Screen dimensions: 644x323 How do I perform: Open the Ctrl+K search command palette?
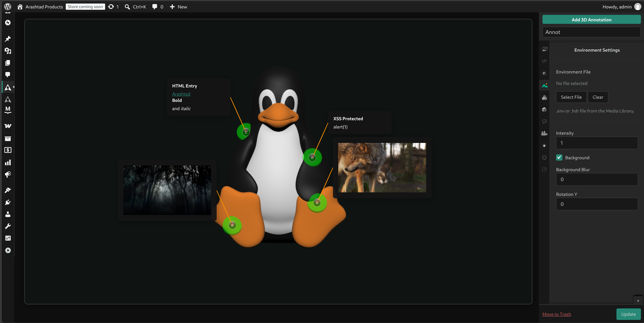(135, 7)
